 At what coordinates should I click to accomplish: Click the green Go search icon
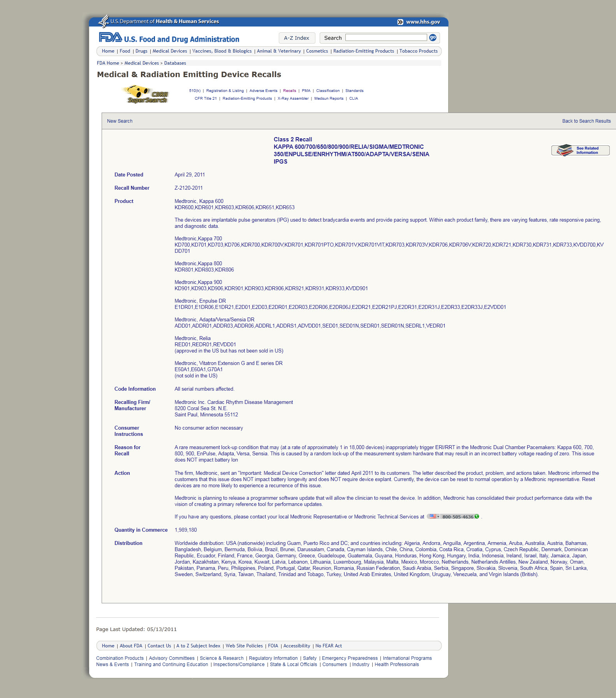click(x=433, y=38)
